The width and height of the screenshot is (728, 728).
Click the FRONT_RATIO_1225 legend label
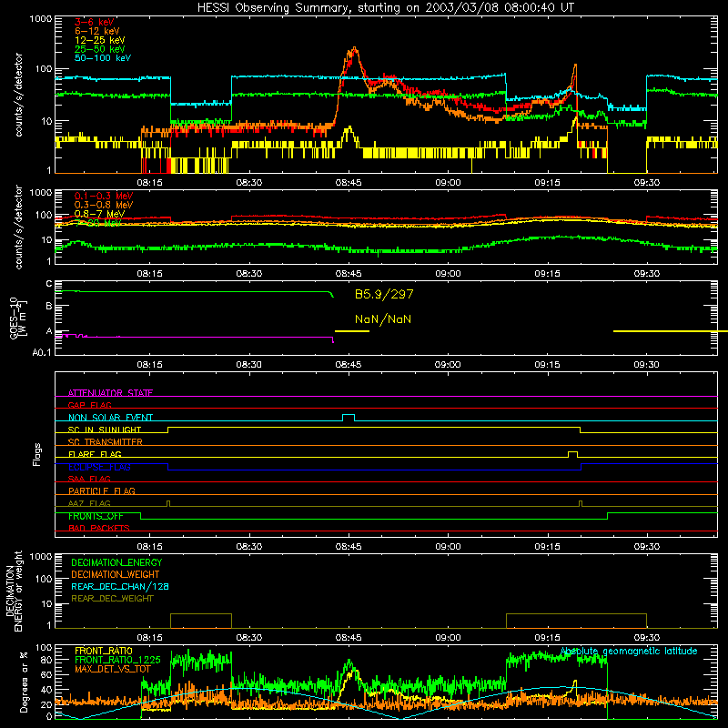(117, 660)
